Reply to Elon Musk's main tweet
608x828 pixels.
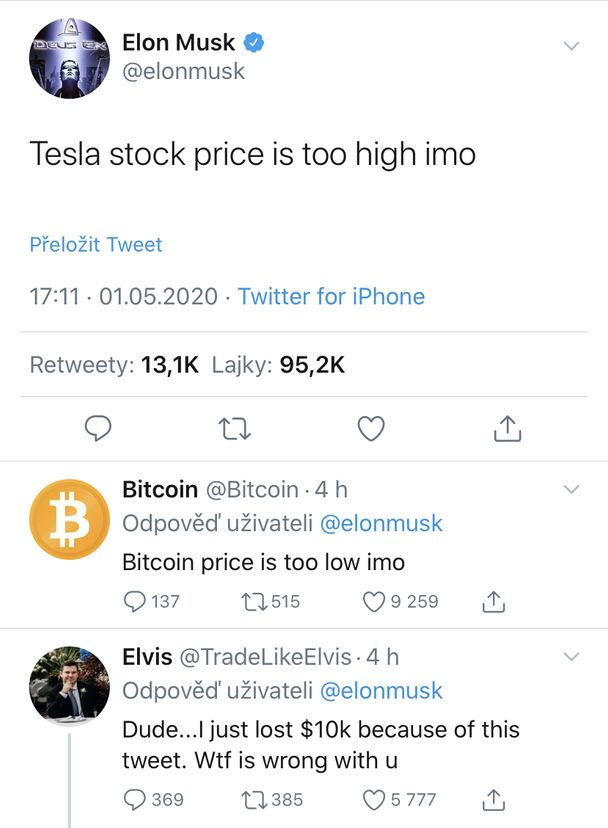[x=98, y=428]
